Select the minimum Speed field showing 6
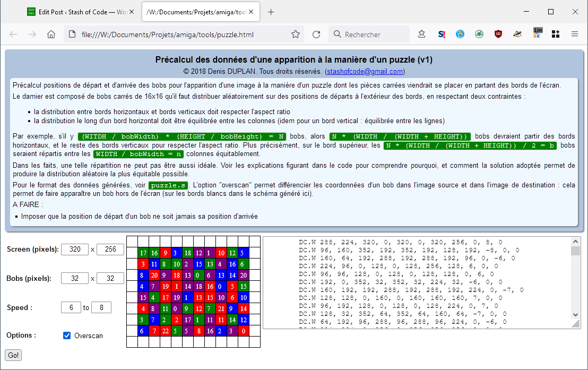The height and width of the screenshot is (370, 588). (71, 308)
